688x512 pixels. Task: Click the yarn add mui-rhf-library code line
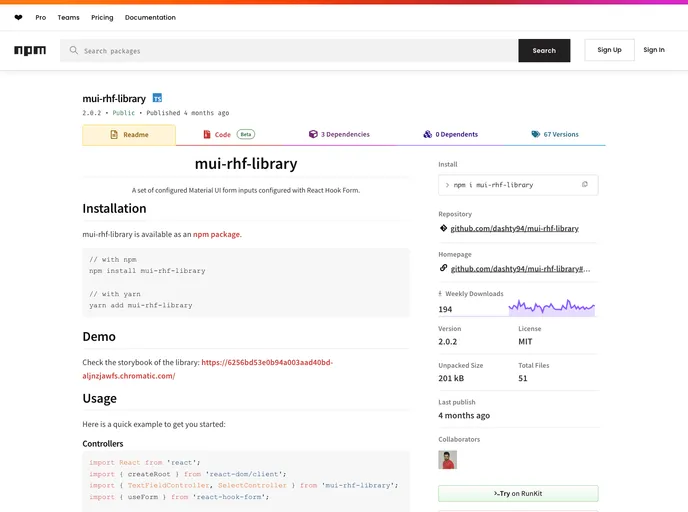point(141,305)
